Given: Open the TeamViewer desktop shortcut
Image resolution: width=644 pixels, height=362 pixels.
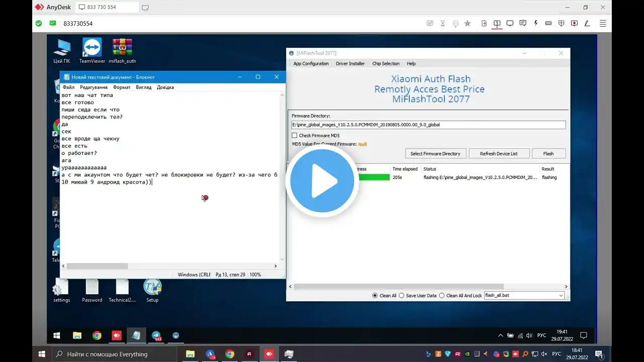Looking at the screenshot, I should 92,51.
